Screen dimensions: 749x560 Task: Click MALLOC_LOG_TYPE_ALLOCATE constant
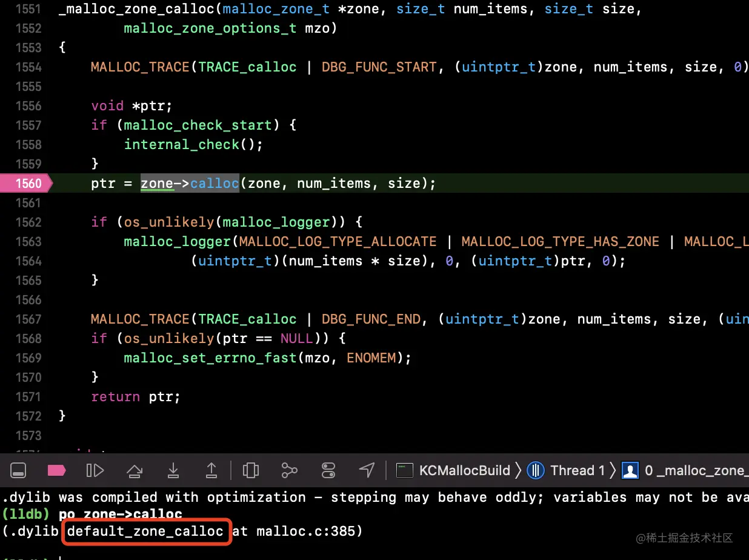tap(338, 241)
